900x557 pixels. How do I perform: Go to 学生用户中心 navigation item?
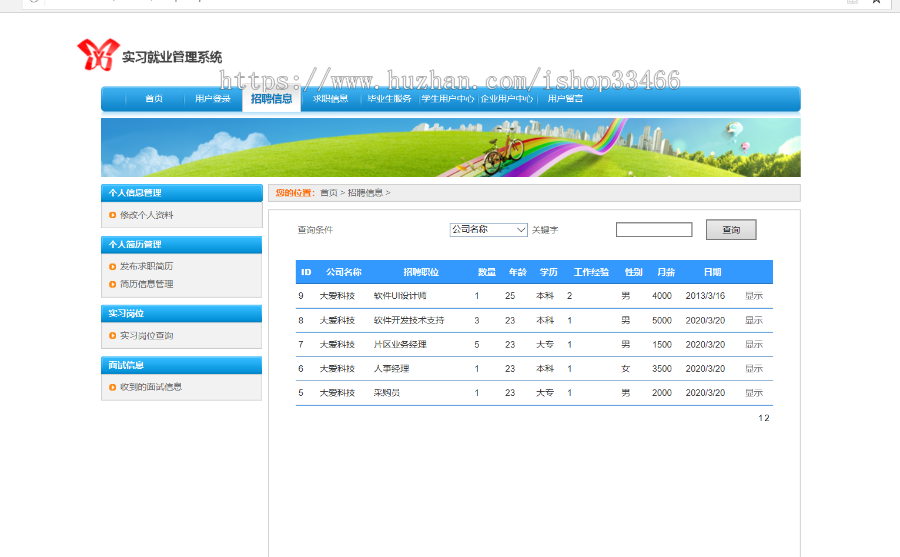coord(448,99)
